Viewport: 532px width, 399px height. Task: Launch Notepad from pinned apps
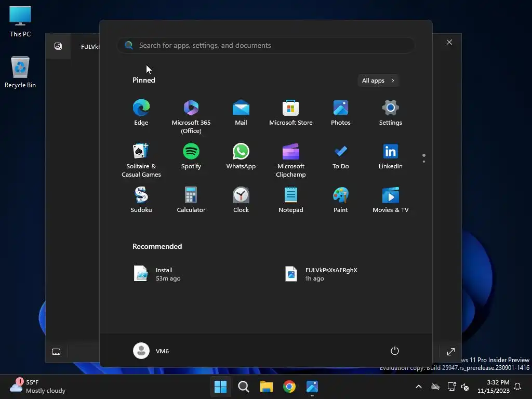point(291,200)
